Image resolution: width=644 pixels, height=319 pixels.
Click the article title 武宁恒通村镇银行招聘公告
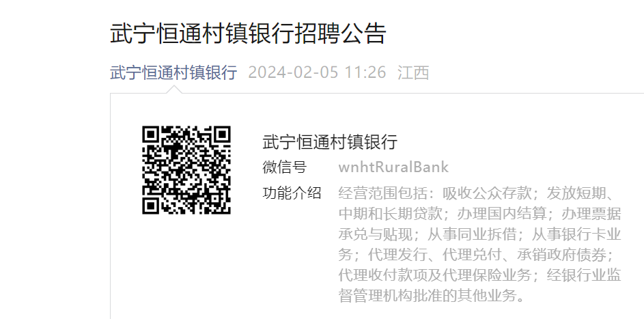248,33
